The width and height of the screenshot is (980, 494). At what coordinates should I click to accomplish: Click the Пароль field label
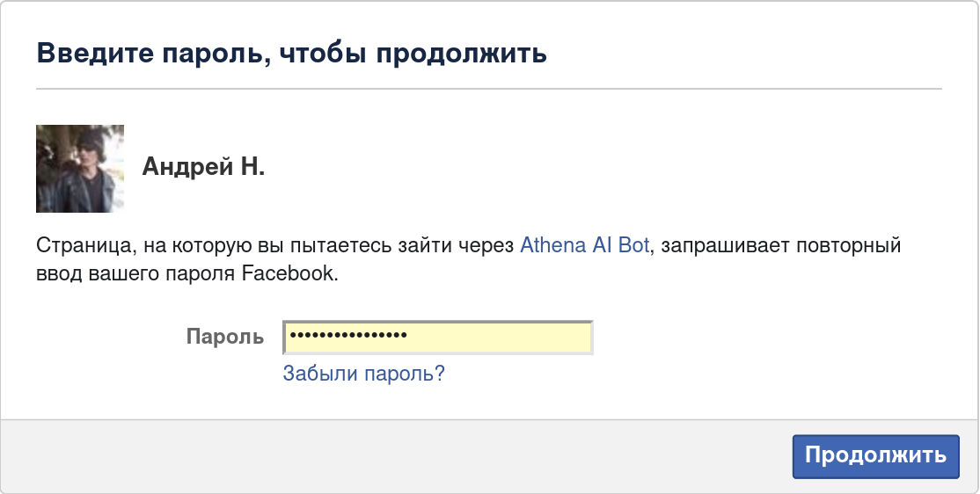[x=224, y=337]
